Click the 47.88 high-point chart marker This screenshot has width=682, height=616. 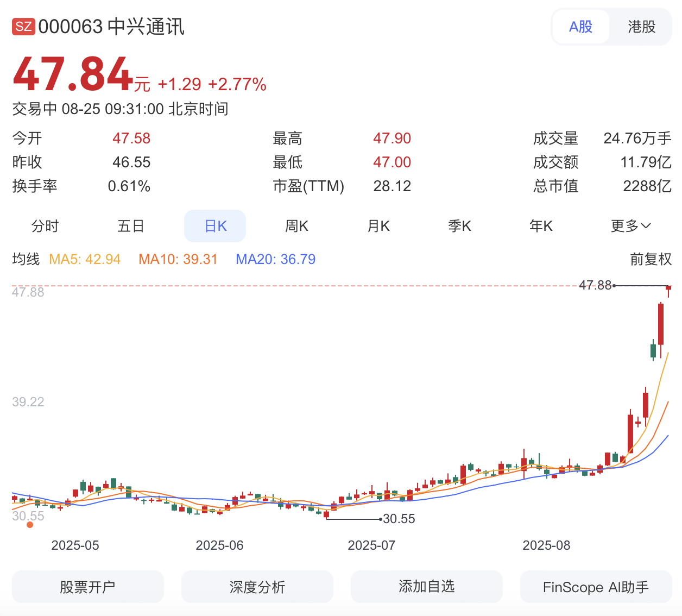tap(595, 285)
